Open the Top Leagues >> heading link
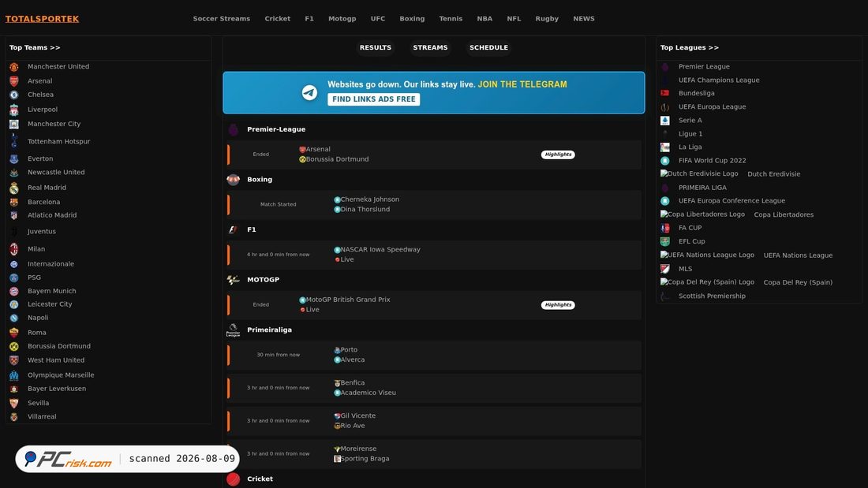Image resolution: width=868 pixels, height=488 pixels. pos(690,47)
